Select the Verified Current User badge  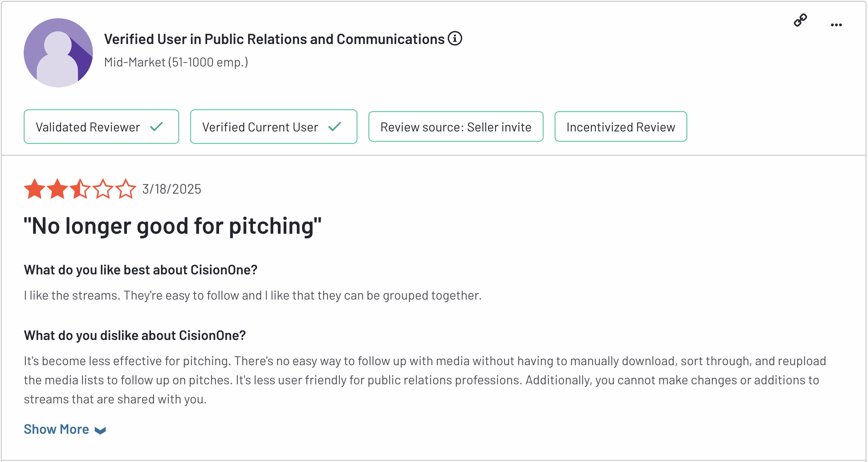(x=274, y=127)
